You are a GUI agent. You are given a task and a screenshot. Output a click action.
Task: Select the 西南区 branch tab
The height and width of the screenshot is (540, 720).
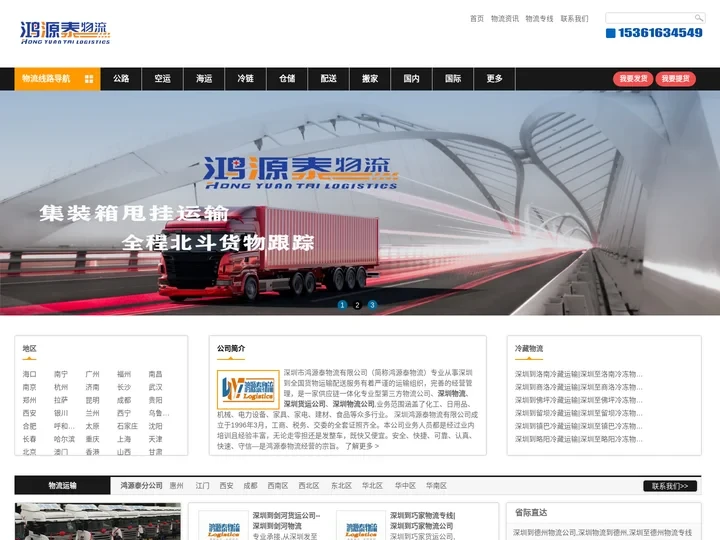click(x=278, y=486)
